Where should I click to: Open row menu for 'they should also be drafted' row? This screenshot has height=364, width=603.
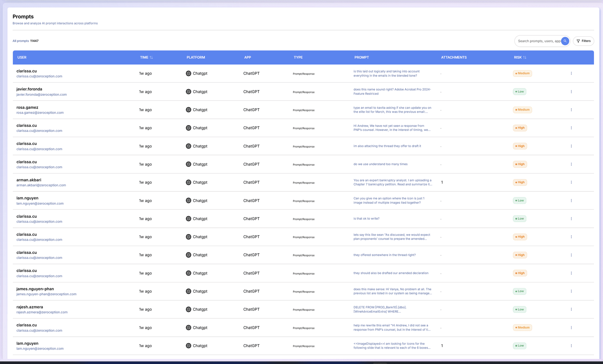(x=571, y=273)
